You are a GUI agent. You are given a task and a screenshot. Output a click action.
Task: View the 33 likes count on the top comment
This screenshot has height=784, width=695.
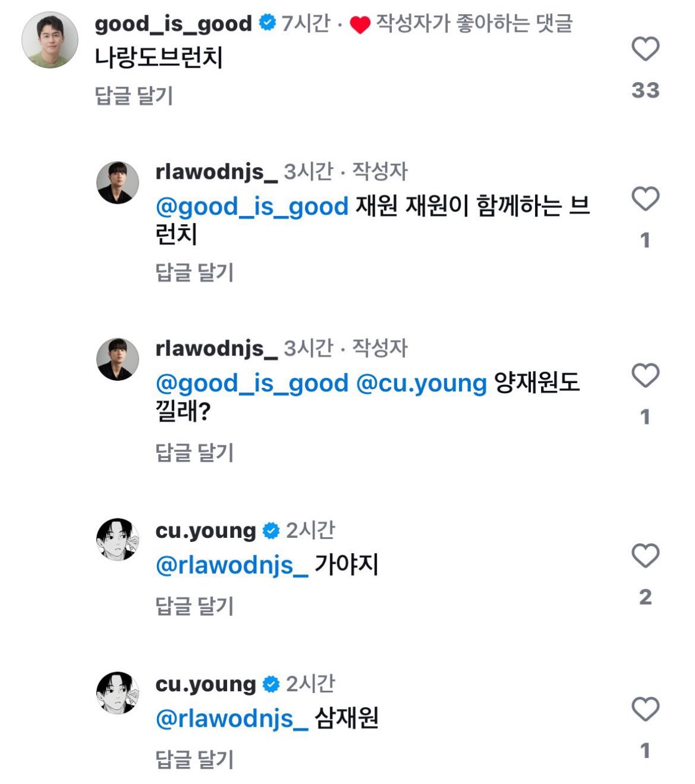[x=645, y=90]
